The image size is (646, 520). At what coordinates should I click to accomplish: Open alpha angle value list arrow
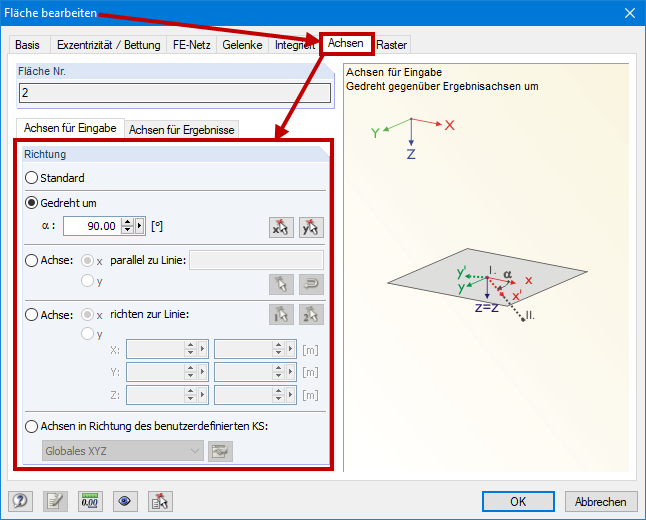point(140,226)
